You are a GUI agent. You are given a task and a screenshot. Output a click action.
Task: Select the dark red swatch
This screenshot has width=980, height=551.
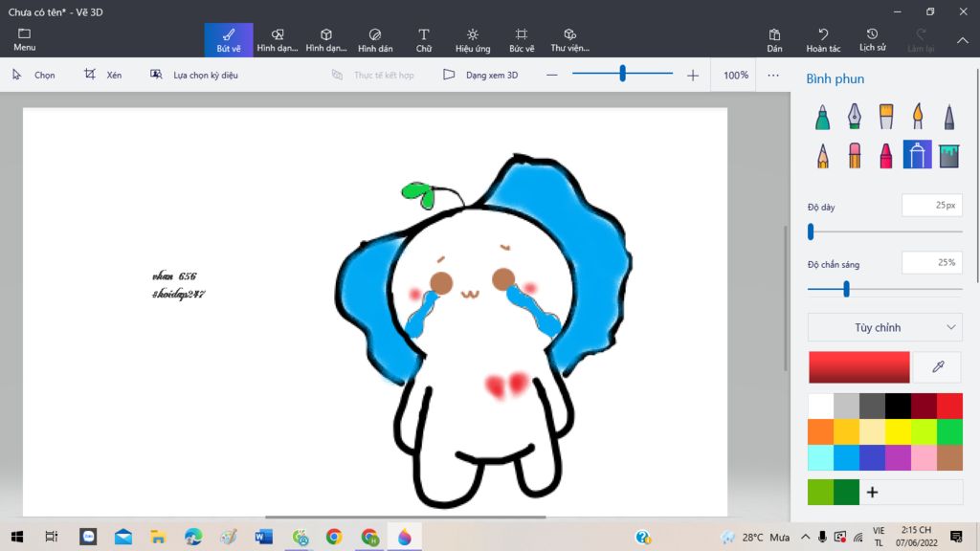click(924, 406)
